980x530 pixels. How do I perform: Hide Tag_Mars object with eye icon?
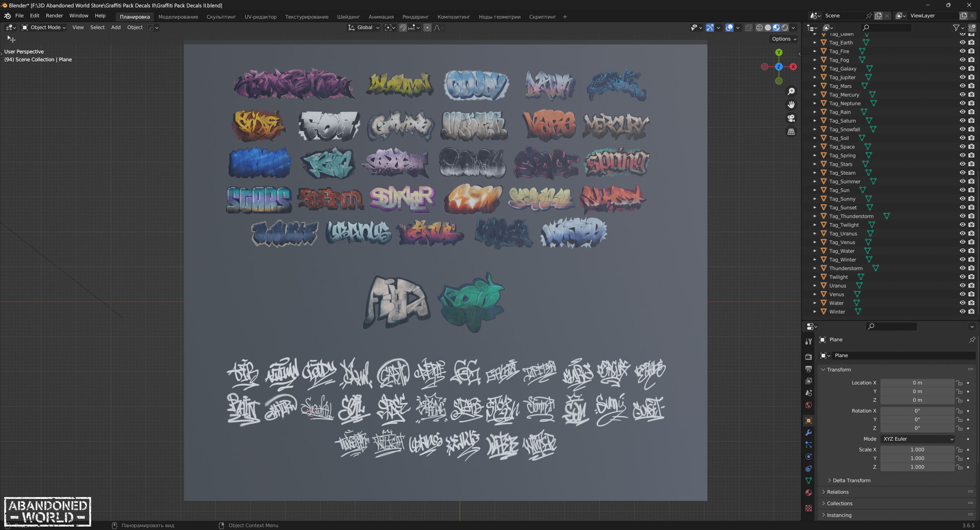pyautogui.click(x=962, y=86)
